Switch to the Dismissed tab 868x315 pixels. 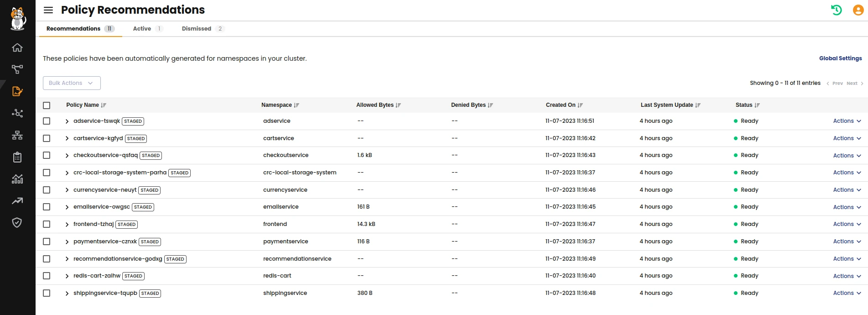pyautogui.click(x=203, y=29)
